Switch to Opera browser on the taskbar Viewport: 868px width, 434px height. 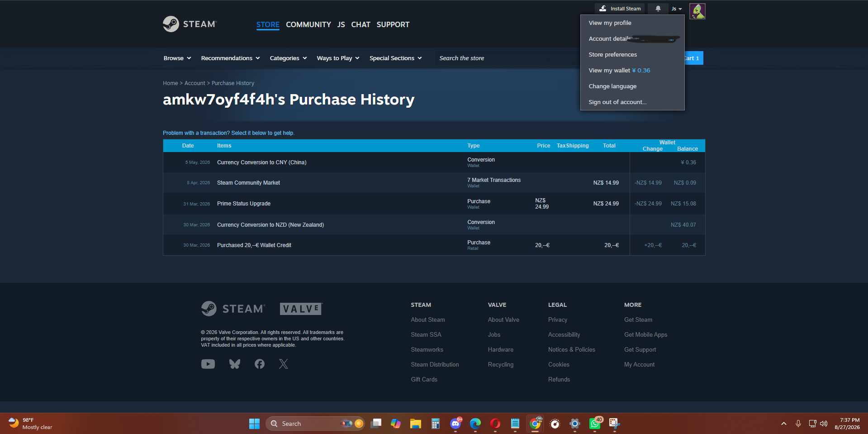[495, 424]
